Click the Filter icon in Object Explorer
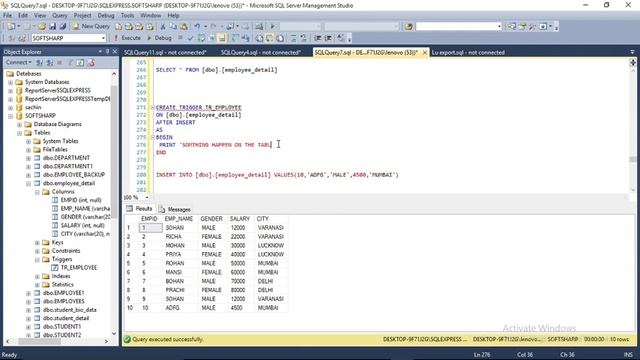This screenshot has width=640, height=360. 70,62
